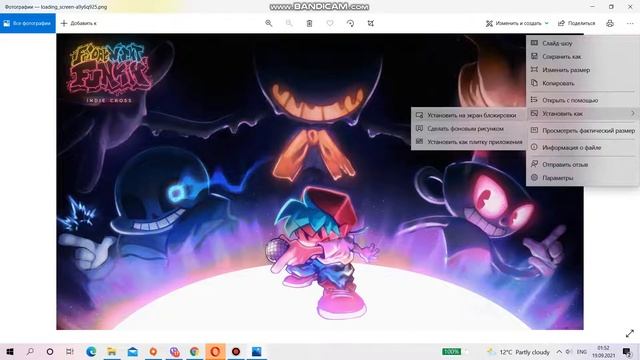Click the Поделиться share button
Screen dimensions: 640x360
577,23
